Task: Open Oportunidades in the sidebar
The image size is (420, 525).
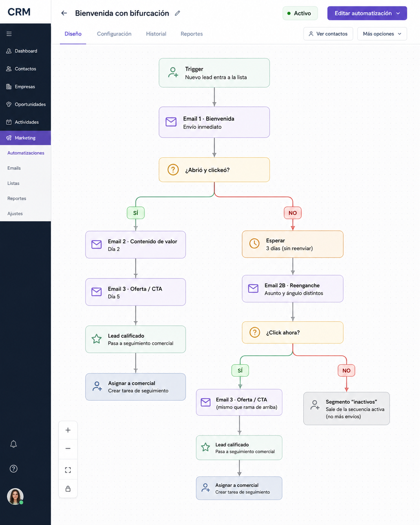Action: coord(25,104)
